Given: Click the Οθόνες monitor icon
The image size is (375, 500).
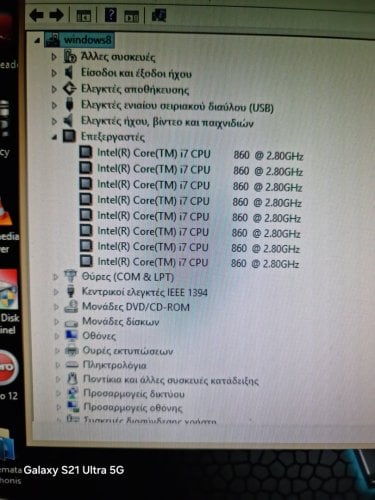Looking at the screenshot, I should point(72,336).
